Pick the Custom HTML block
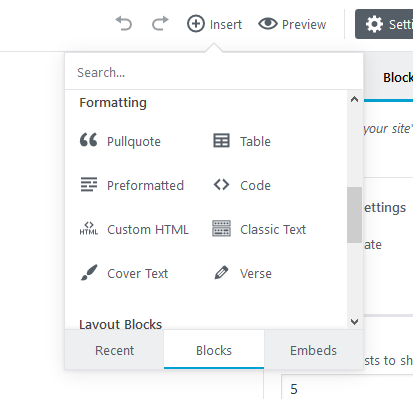The image size is (413, 399). (x=134, y=229)
